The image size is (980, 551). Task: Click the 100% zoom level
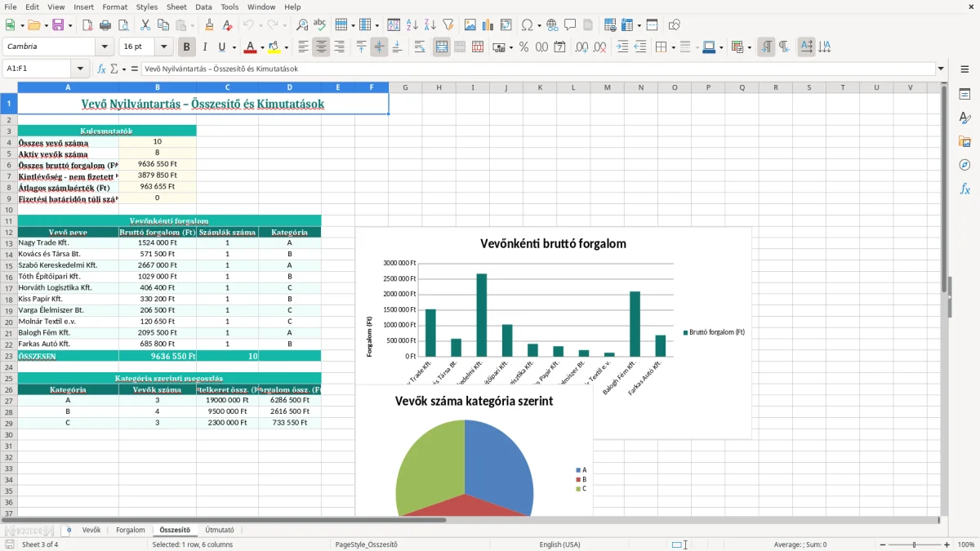click(966, 544)
